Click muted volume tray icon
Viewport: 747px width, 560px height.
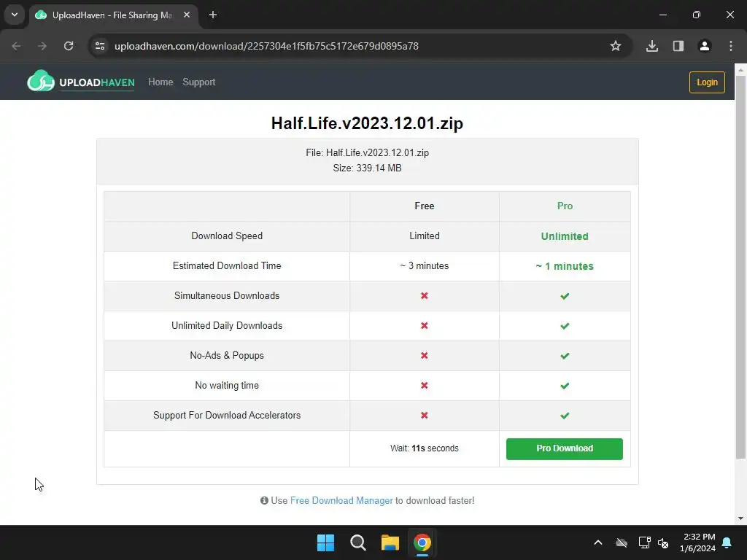[x=663, y=542]
